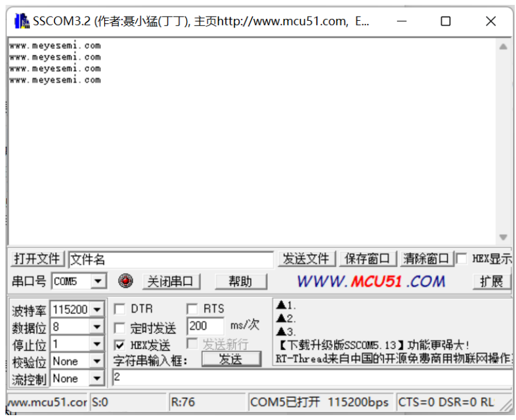Click the last www.meyesemi.com output line

click(x=55, y=80)
